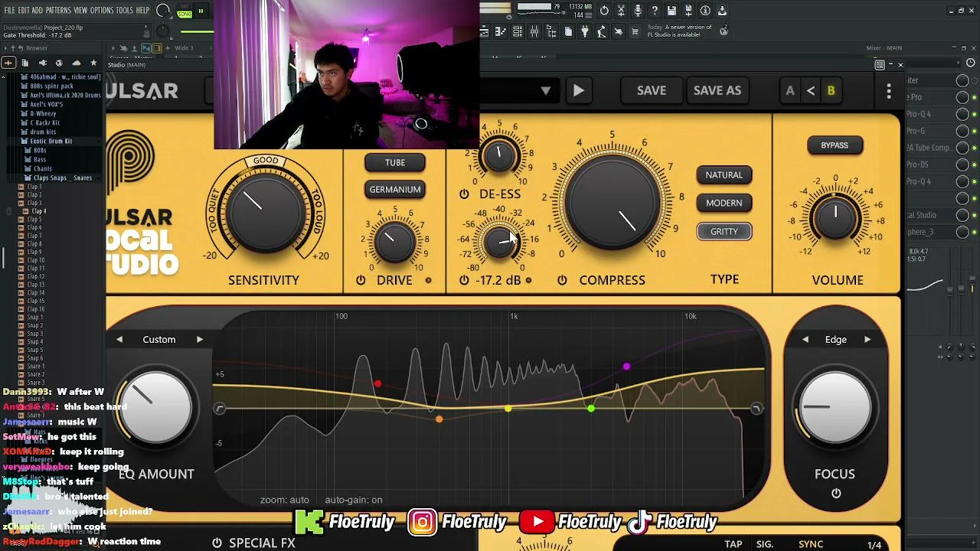Image resolution: width=980 pixels, height=551 pixels.
Task: Click the BYPASS button
Action: pyautogui.click(x=835, y=145)
